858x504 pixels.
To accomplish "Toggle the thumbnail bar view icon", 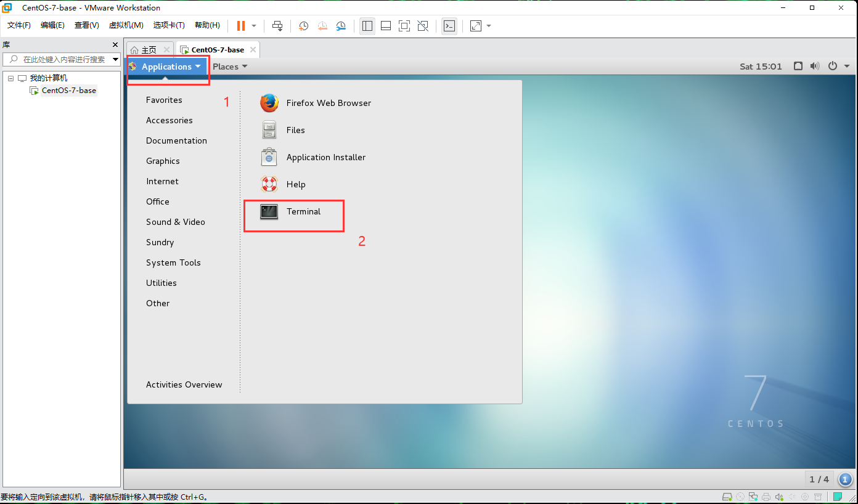I will [386, 26].
